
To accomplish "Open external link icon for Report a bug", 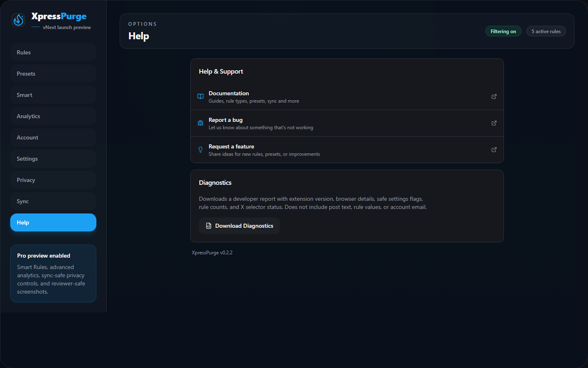I will click(494, 123).
